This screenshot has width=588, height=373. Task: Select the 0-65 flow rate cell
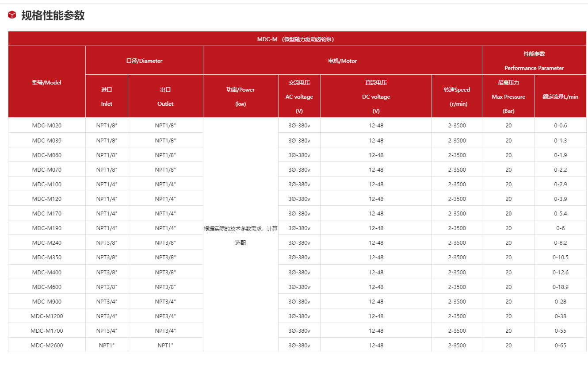(x=560, y=345)
